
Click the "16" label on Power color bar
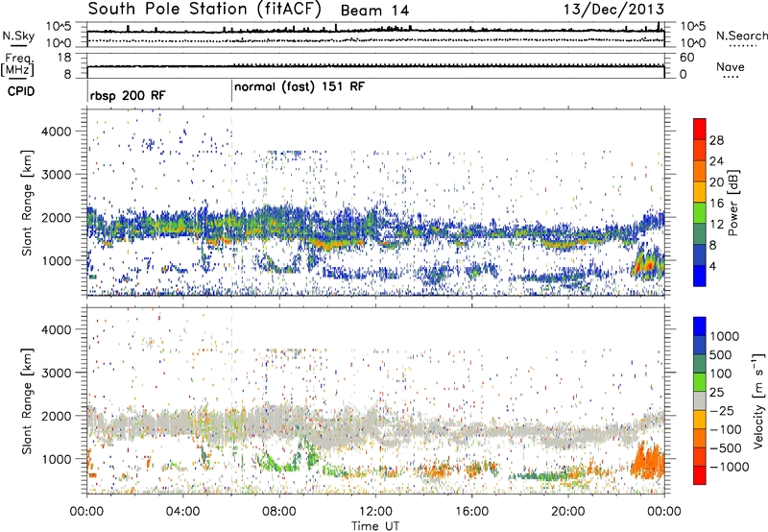pos(716,204)
